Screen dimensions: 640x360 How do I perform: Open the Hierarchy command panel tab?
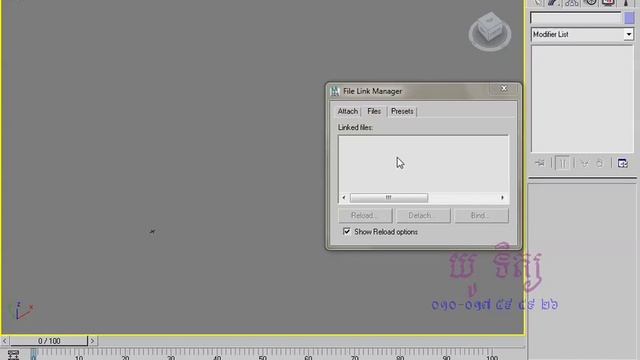[x=571, y=3]
